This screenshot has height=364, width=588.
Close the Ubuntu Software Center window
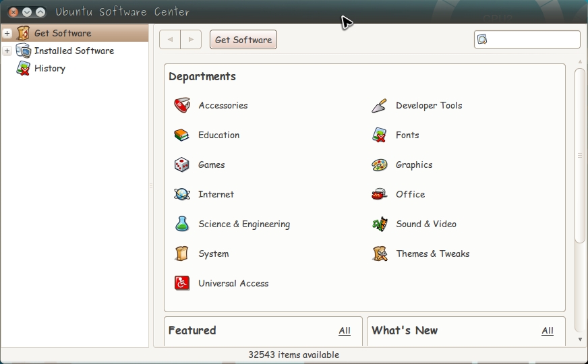click(13, 12)
